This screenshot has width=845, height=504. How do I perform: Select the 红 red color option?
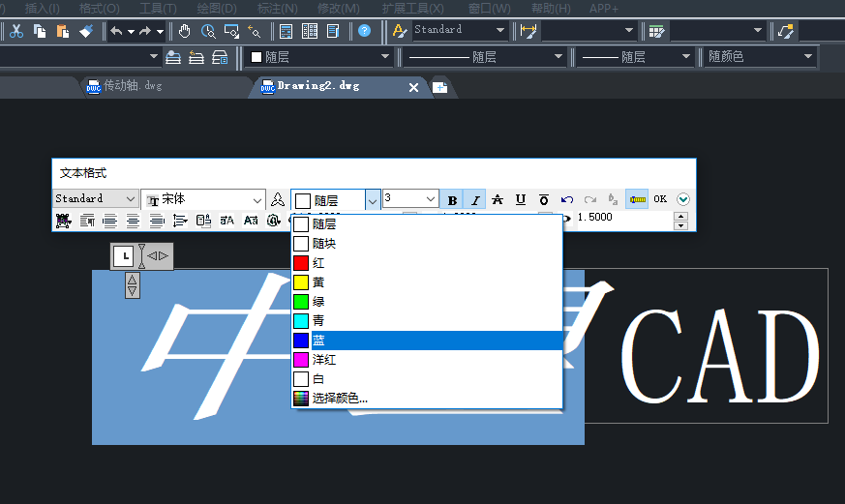tap(318, 263)
